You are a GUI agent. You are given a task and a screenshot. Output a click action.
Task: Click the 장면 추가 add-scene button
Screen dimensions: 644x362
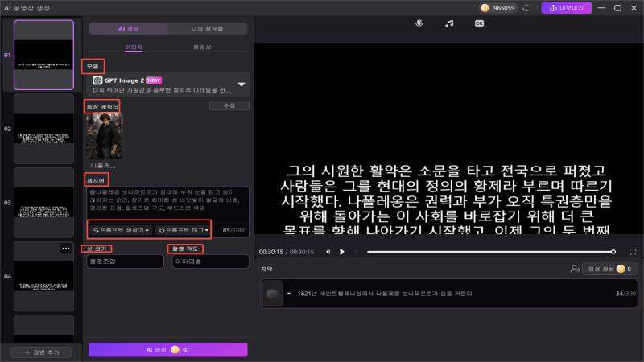pyautogui.click(x=42, y=352)
